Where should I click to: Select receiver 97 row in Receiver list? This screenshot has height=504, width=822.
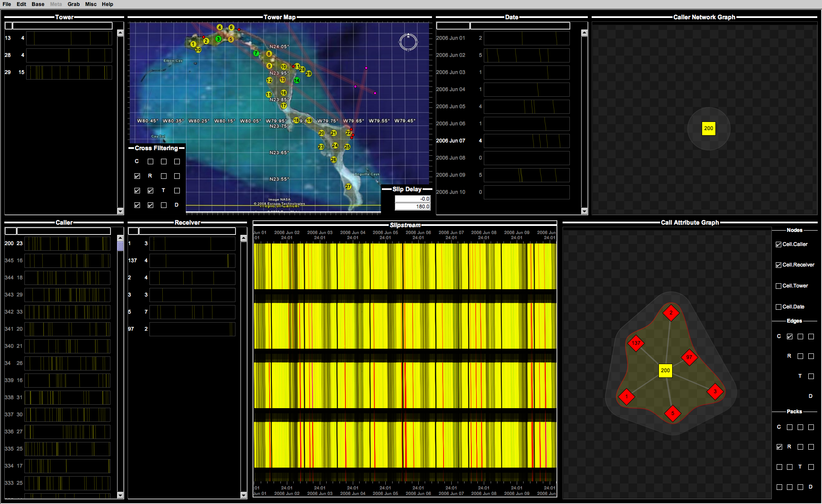[x=182, y=329]
